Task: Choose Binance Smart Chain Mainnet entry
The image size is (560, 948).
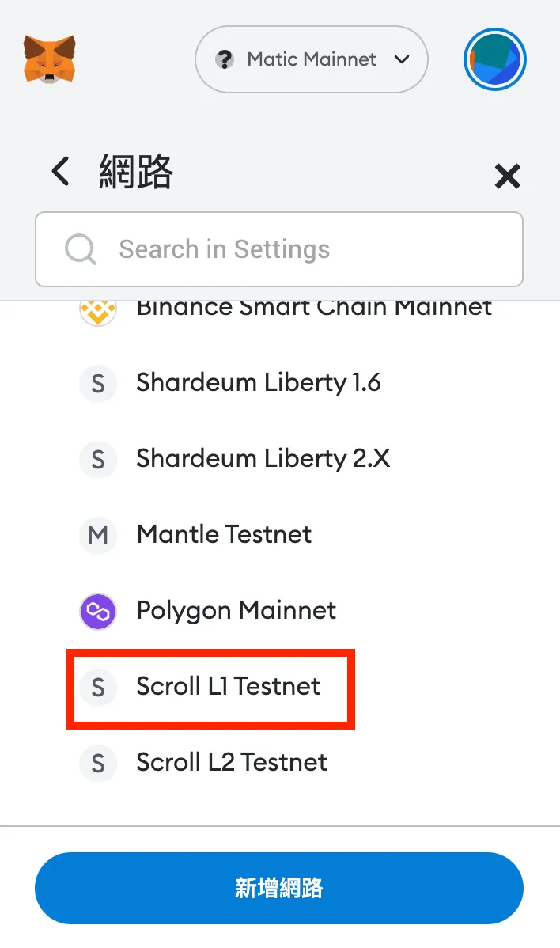Action: click(x=314, y=309)
